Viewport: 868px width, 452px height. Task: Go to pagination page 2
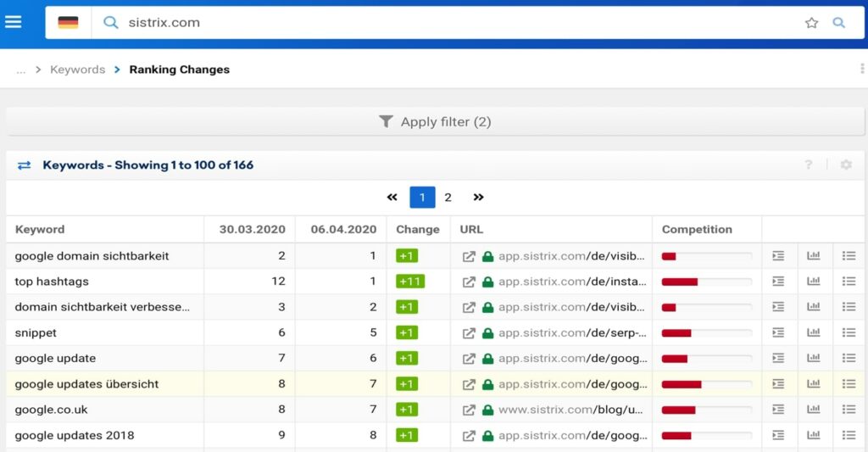448,198
